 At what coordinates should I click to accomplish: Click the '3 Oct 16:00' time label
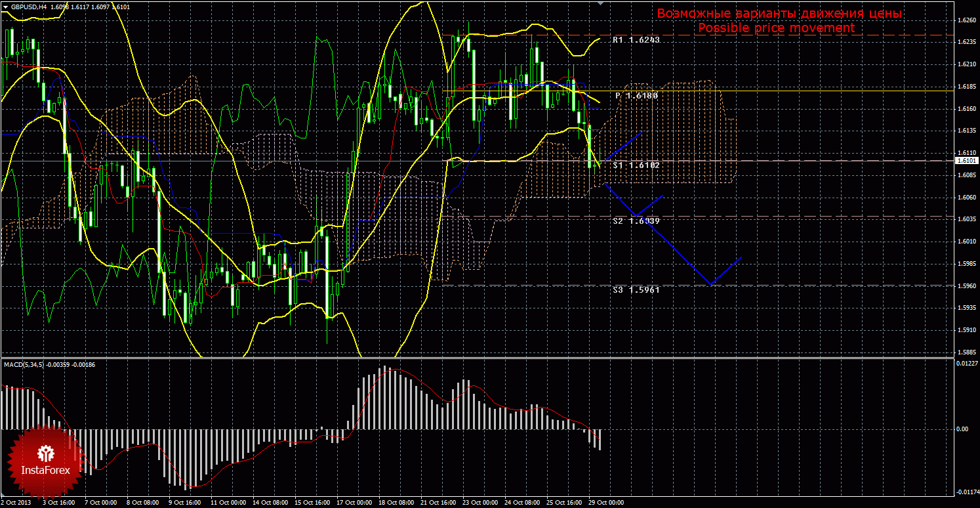point(58,503)
